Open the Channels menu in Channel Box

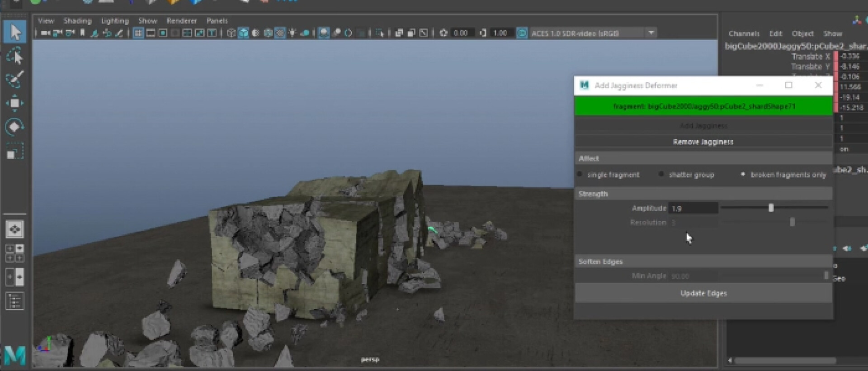coord(744,33)
